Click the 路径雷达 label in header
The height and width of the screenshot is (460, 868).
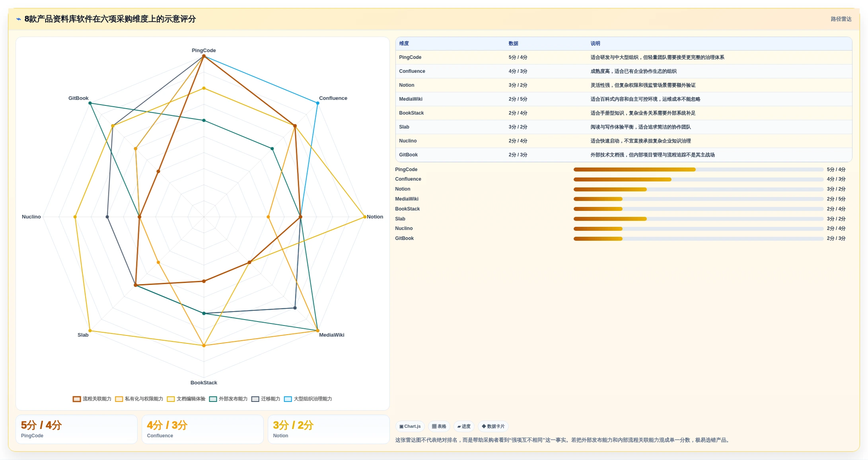coord(841,19)
